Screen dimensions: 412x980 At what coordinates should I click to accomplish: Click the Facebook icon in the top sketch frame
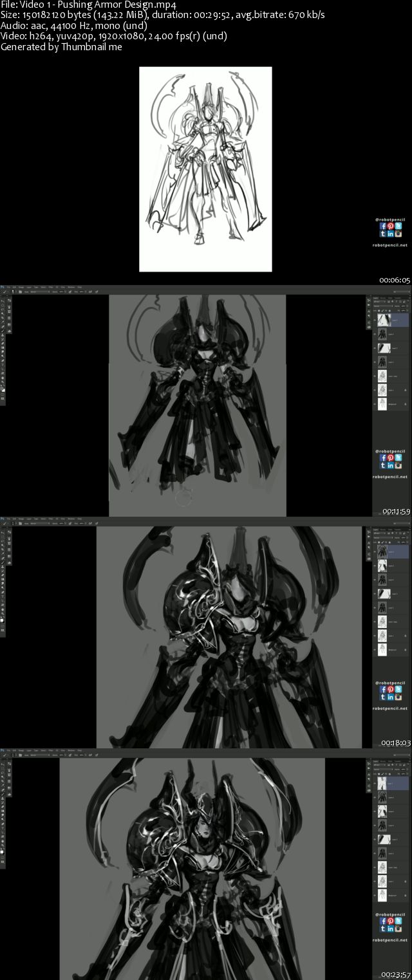(x=383, y=226)
